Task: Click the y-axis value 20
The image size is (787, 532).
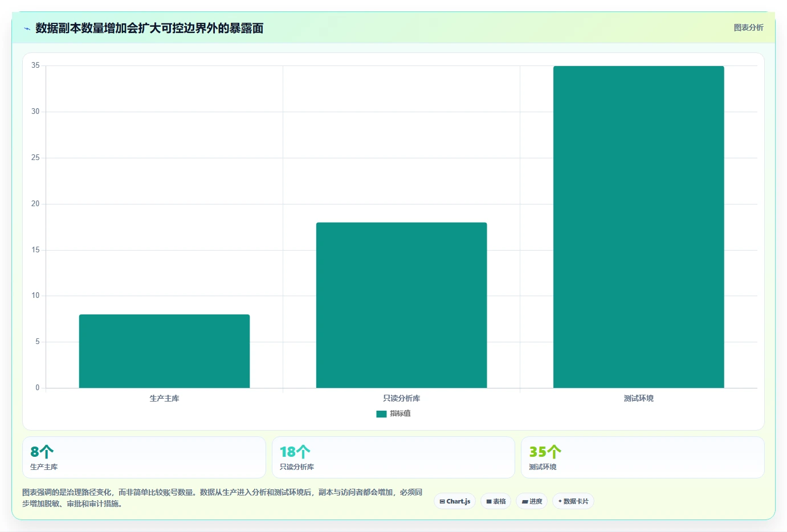Action: pos(35,204)
